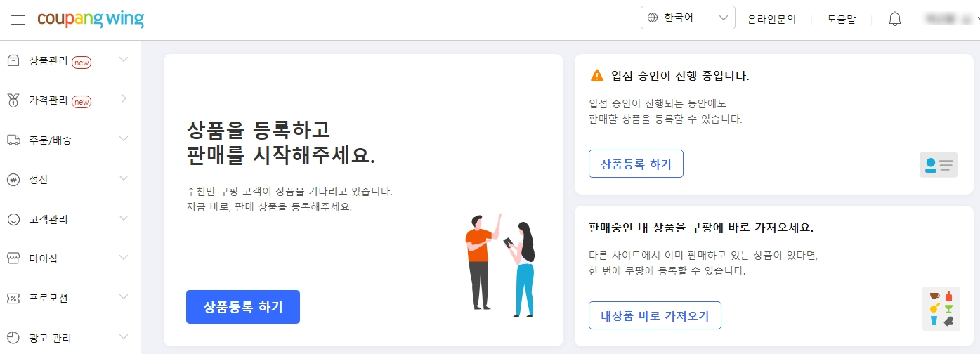
Task: Open the 한국어 language dropdown
Action: 688,18
